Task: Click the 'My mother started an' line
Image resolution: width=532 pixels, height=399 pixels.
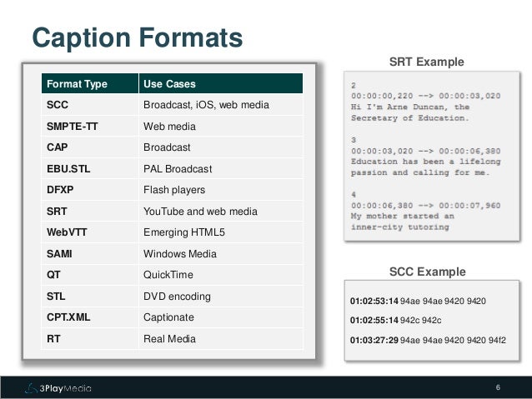Action: 403,216
